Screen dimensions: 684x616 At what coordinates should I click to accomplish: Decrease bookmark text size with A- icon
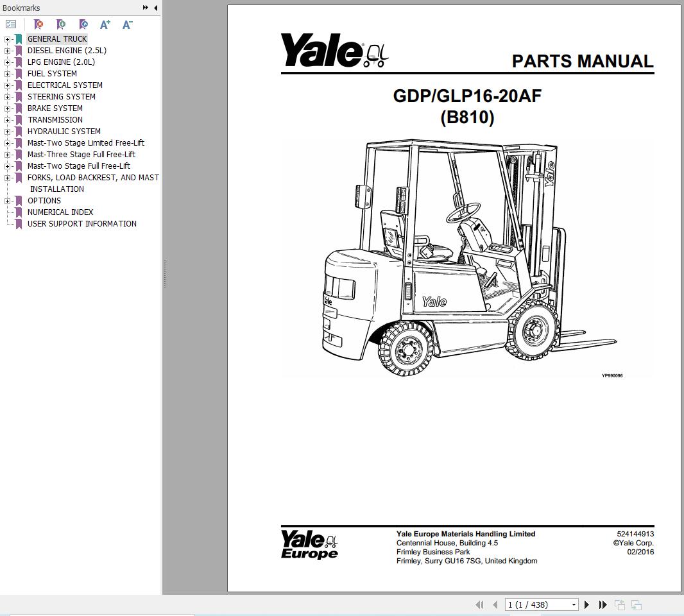126,24
